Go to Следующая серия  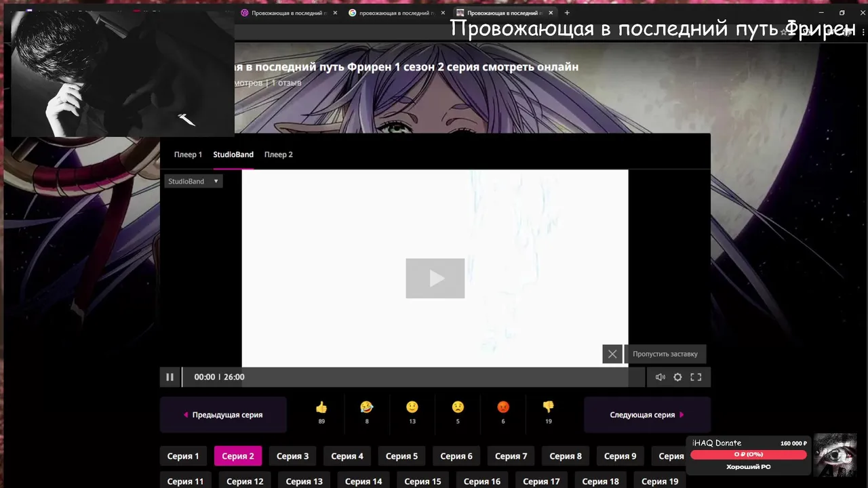pyautogui.click(x=647, y=415)
